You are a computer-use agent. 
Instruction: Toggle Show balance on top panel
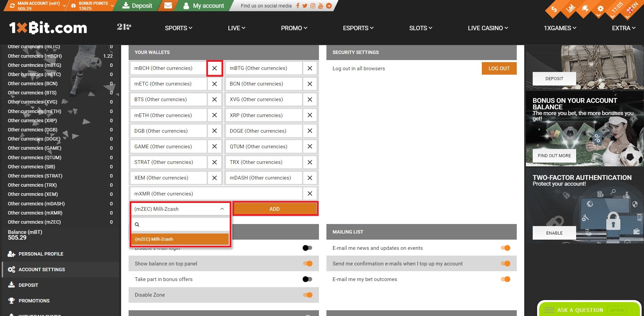click(x=308, y=264)
